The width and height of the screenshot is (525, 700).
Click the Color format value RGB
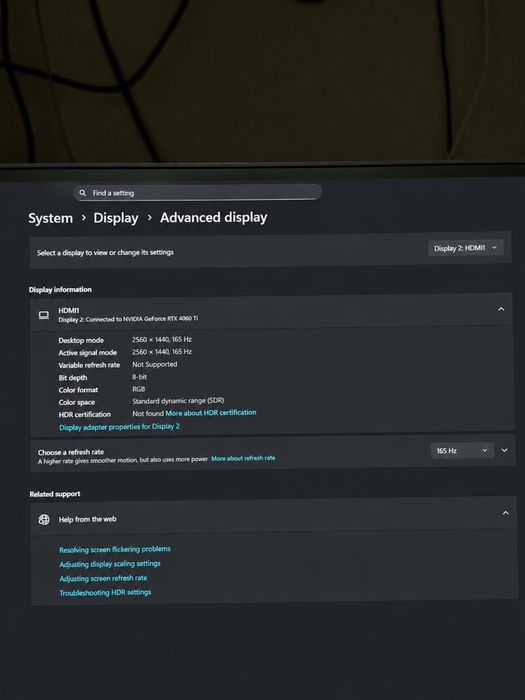[x=138, y=389]
